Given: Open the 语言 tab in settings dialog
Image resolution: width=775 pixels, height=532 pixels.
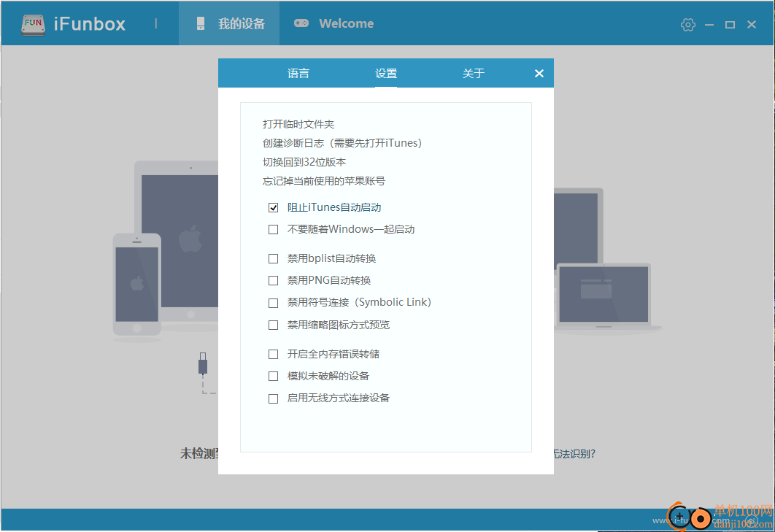Looking at the screenshot, I should [x=298, y=73].
